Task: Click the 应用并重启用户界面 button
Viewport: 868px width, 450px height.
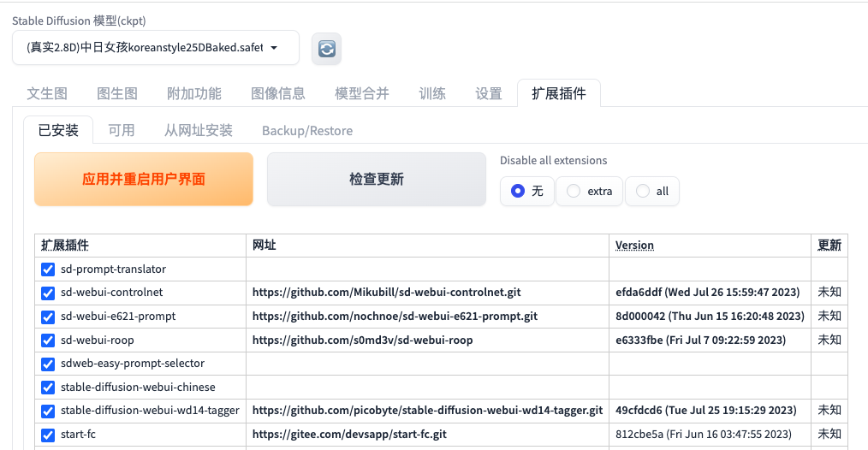Action: click(x=144, y=180)
